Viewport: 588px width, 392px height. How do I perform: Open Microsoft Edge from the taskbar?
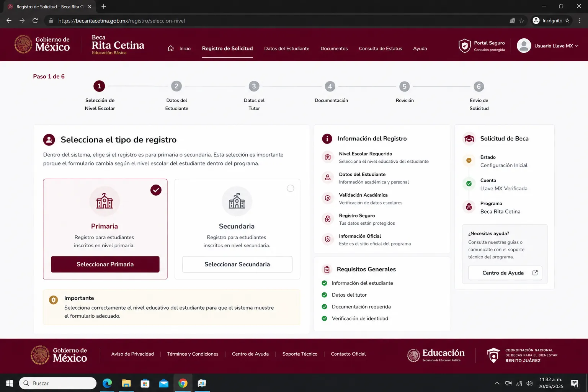107,383
